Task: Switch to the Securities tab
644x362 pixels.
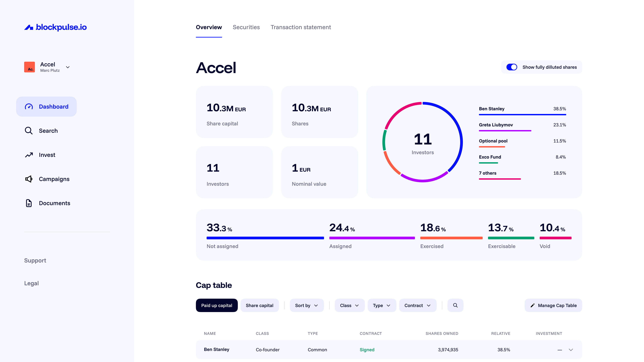Action: (246, 27)
